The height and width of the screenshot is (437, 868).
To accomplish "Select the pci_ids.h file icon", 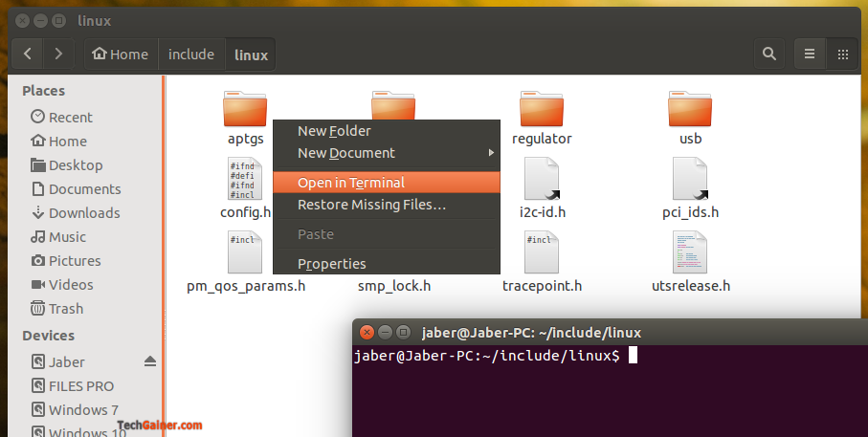I will click(x=690, y=180).
